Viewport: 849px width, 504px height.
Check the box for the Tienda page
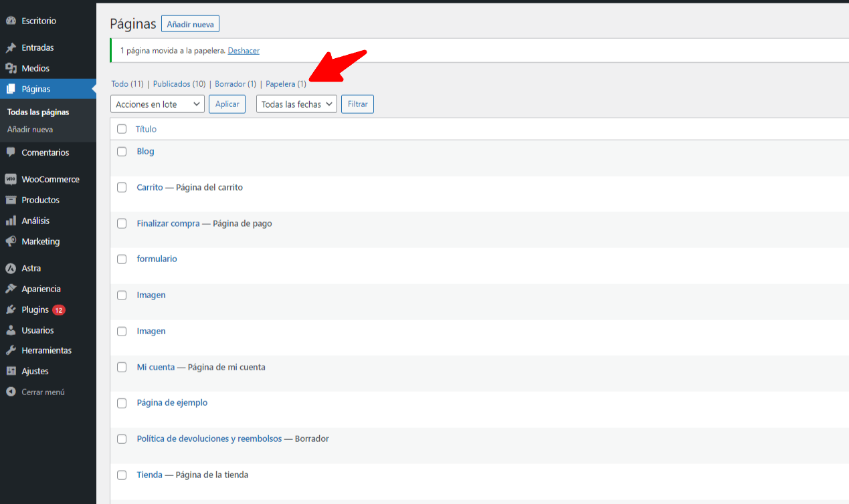pos(122,475)
